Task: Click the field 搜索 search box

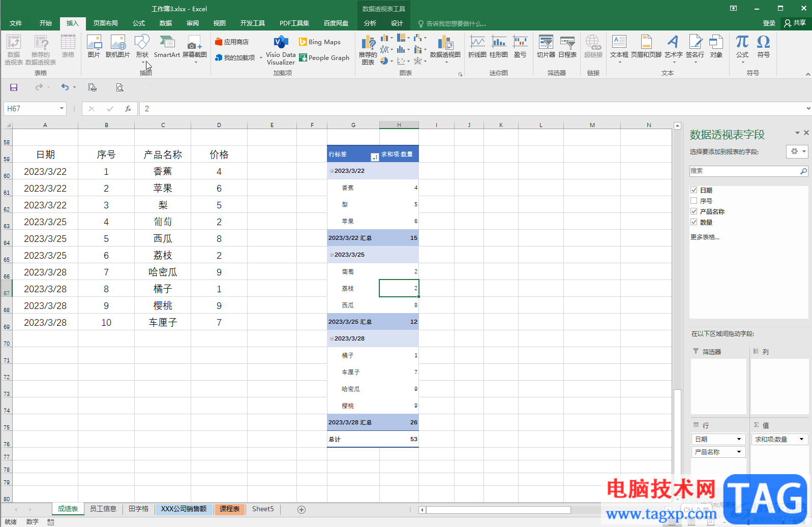Action: click(x=748, y=171)
